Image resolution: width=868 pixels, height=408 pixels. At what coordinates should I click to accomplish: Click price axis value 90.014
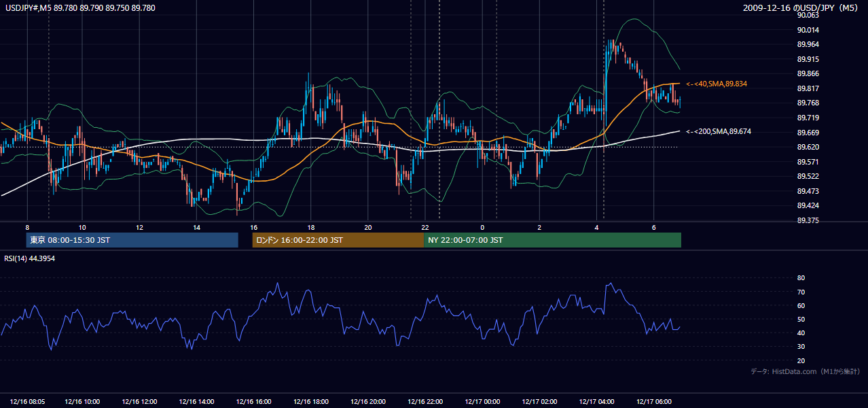[x=808, y=30]
